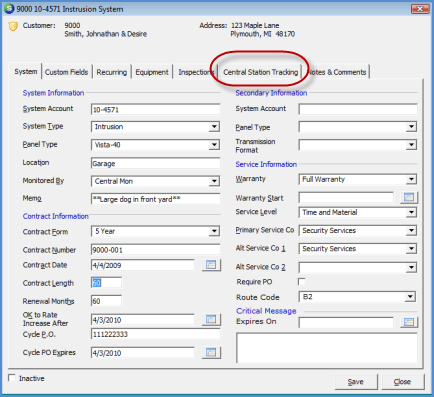
Task: Expand the Alt Service Co 2 dropdown
Action: point(412,267)
